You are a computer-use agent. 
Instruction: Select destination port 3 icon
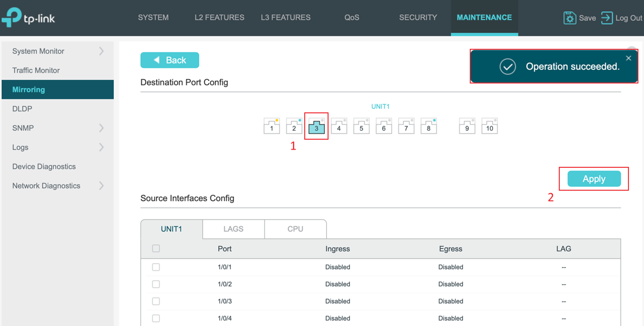pos(316,126)
